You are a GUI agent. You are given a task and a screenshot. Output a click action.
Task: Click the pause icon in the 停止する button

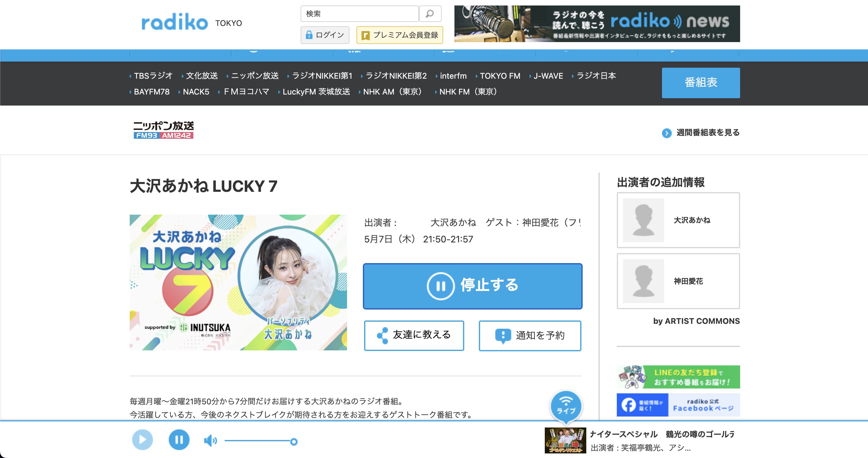(440, 286)
